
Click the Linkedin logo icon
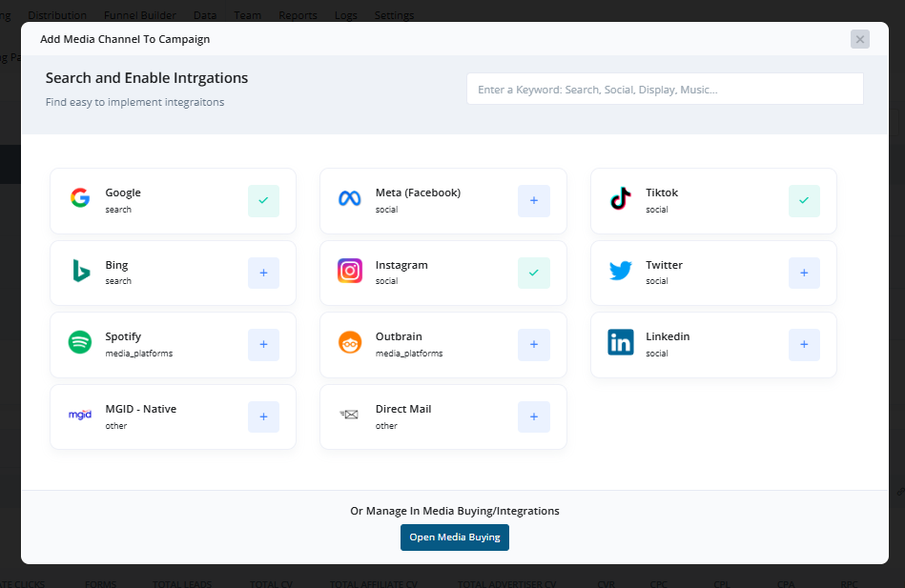pos(621,342)
